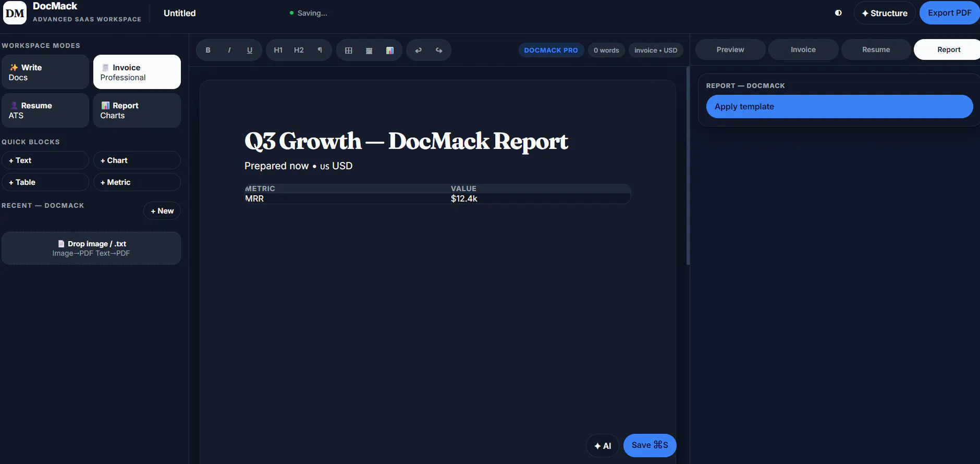Click the Q3 Growth report heading
Image resolution: width=980 pixels, height=464 pixels.
[406, 141]
